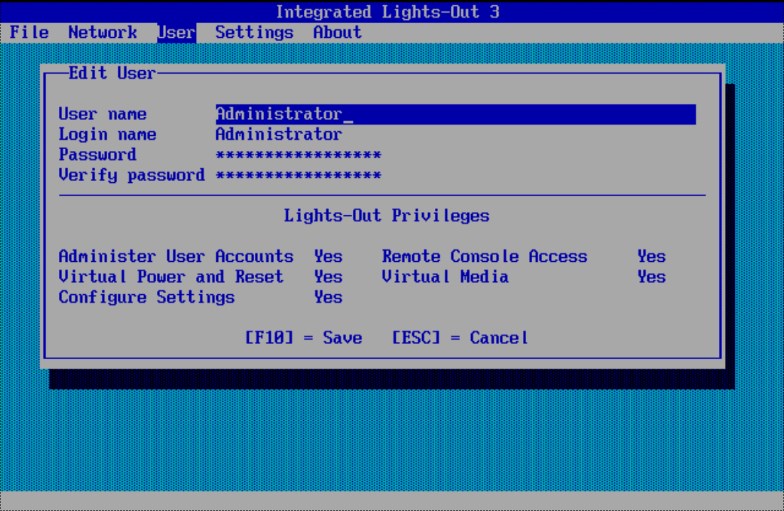Toggle Remote Console Access Yes value
Viewport: 784px width, 511px height.
pyautogui.click(x=652, y=256)
